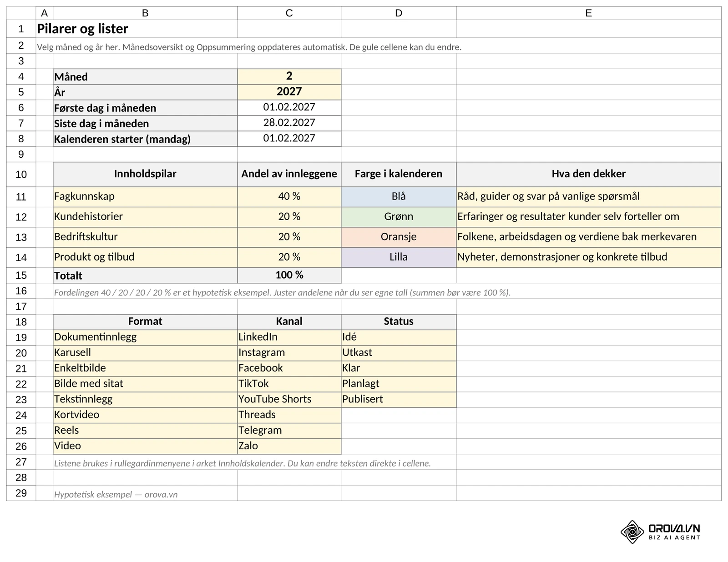This screenshot has width=728, height=562.
Task: Click the 'Hva den dekker' header
Action: click(588, 174)
